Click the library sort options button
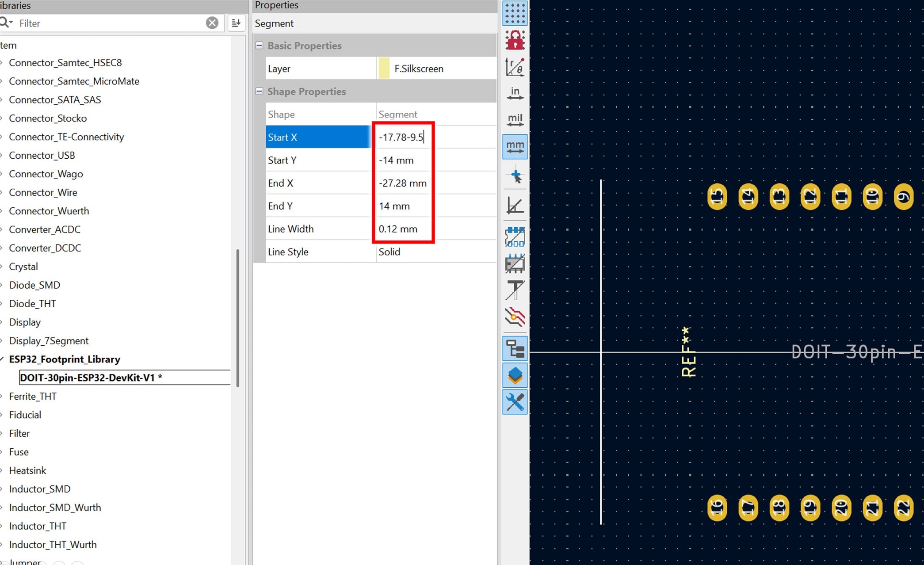Screen dimensions: 924x565 tap(236, 23)
